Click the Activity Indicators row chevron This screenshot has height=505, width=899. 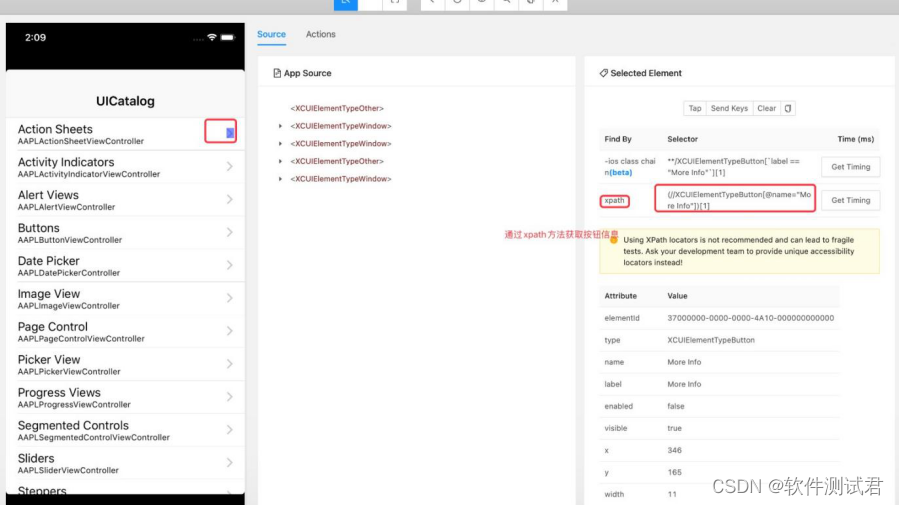pos(229,166)
